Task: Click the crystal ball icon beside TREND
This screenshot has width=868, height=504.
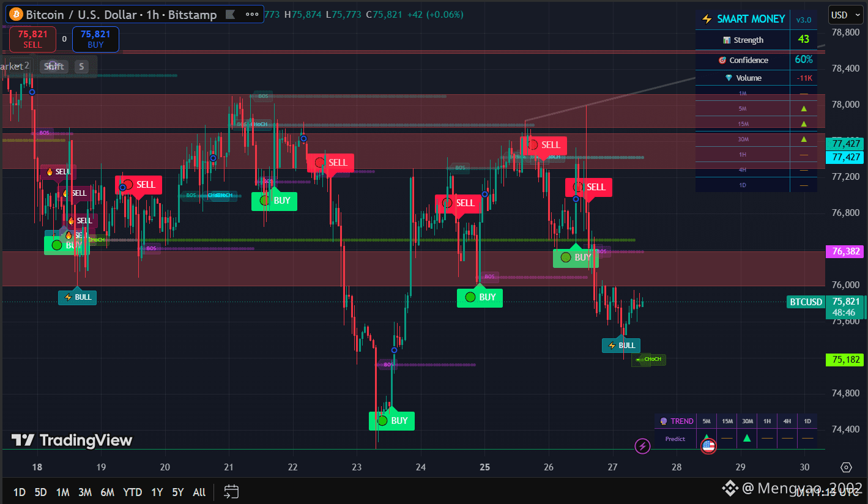Action: pyautogui.click(x=663, y=421)
